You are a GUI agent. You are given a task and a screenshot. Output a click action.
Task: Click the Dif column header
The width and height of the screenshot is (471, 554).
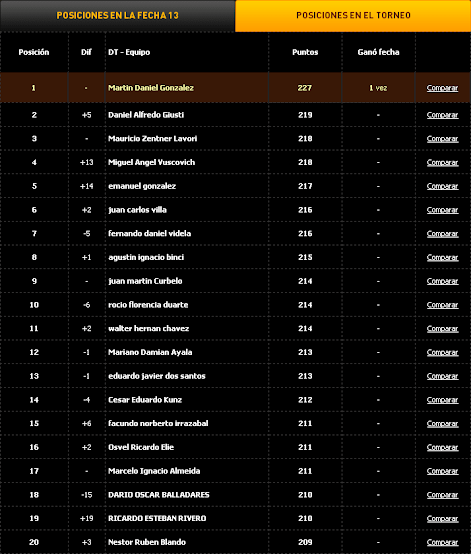point(86,52)
